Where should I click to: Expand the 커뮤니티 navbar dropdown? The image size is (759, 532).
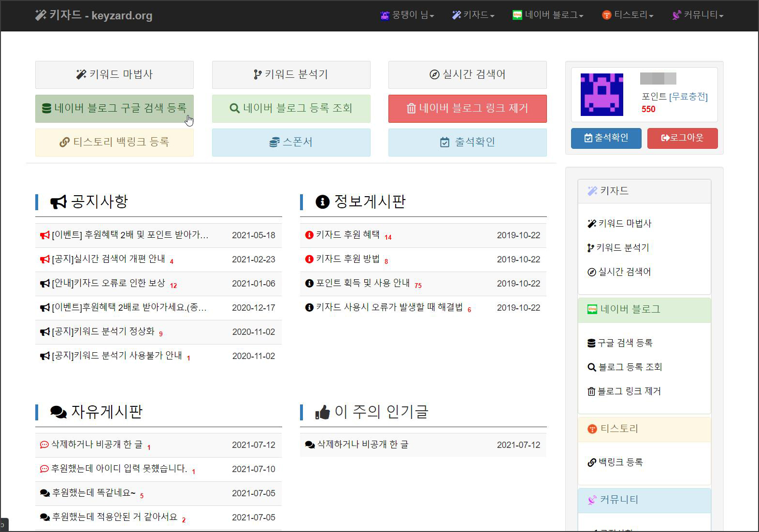[698, 15]
